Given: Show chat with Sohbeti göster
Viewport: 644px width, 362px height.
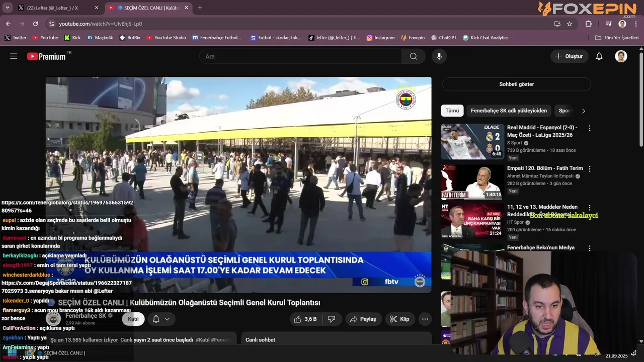Looking at the screenshot, I should (516, 84).
